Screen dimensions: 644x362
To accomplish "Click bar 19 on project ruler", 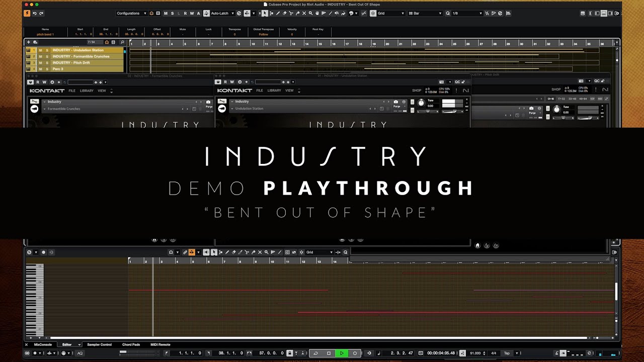I will pyautogui.click(x=374, y=44).
